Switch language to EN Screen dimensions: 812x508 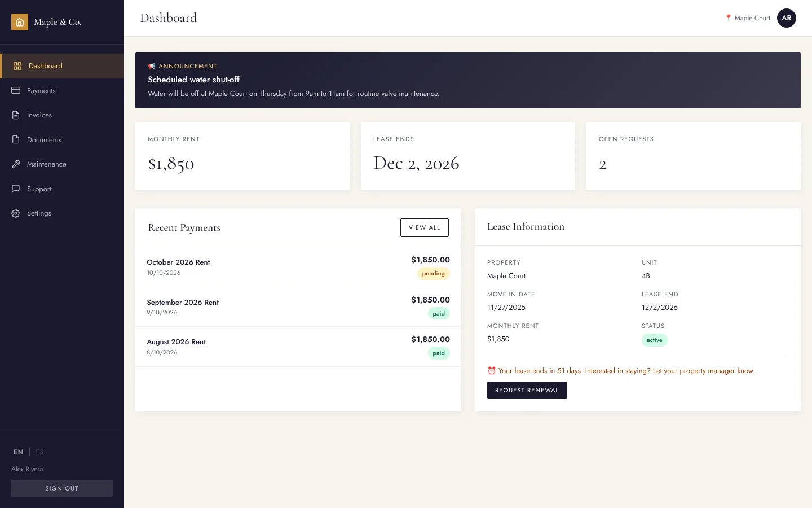(19, 452)
